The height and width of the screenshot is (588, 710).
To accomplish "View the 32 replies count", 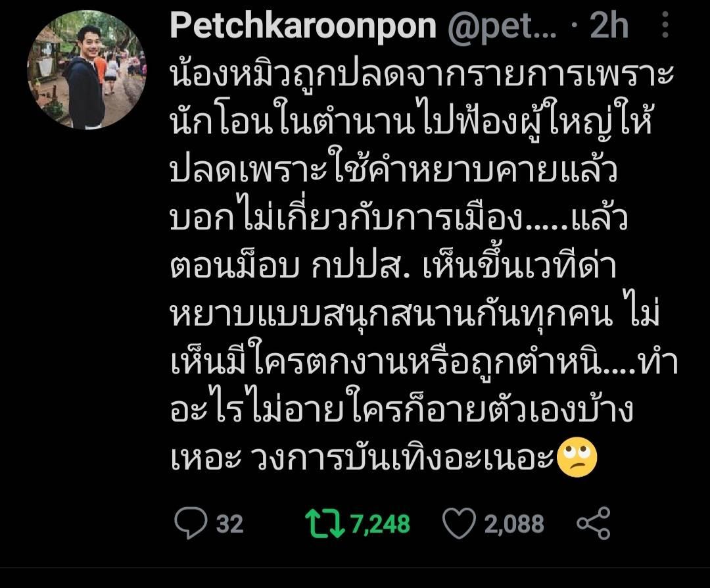I will 229,524.
